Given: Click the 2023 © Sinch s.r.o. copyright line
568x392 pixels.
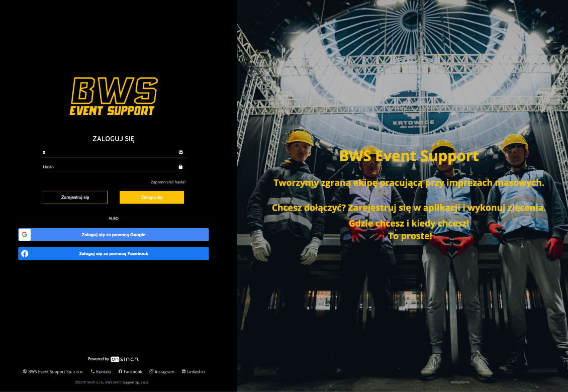Looking at the screenshot, I should coord(112,382).
